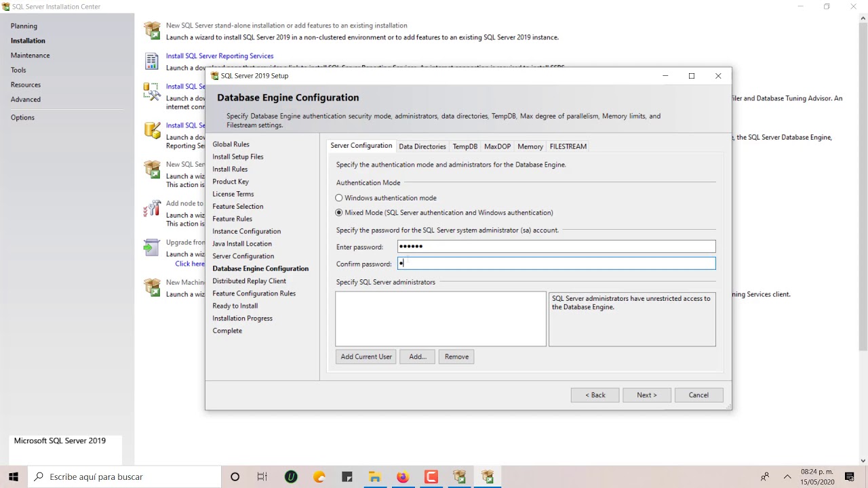Click the Add Current User button
The width and height of the screenshot is (868, 488).
coord(366,357)
